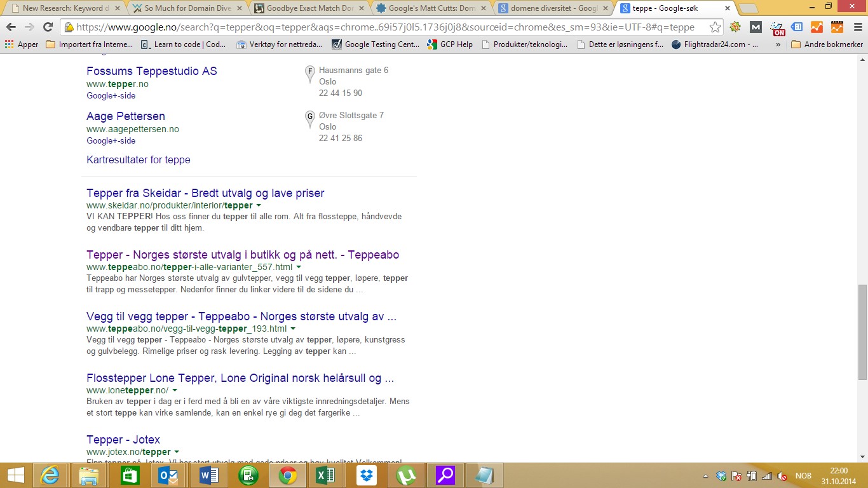
Task: Show hidden system tray icons arrow
Action: (705, 476)
